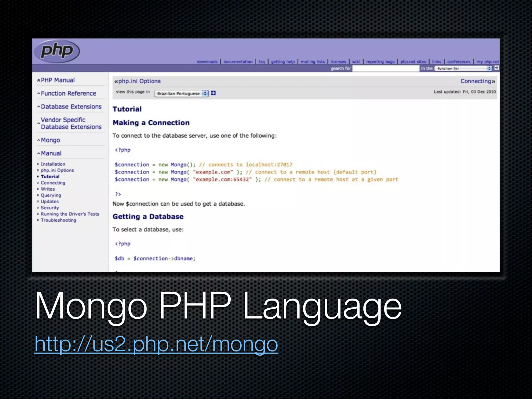Click the $db = $connection->dbname; code line
This screenshot has width=532, height=399.
[x=155, y=258]
